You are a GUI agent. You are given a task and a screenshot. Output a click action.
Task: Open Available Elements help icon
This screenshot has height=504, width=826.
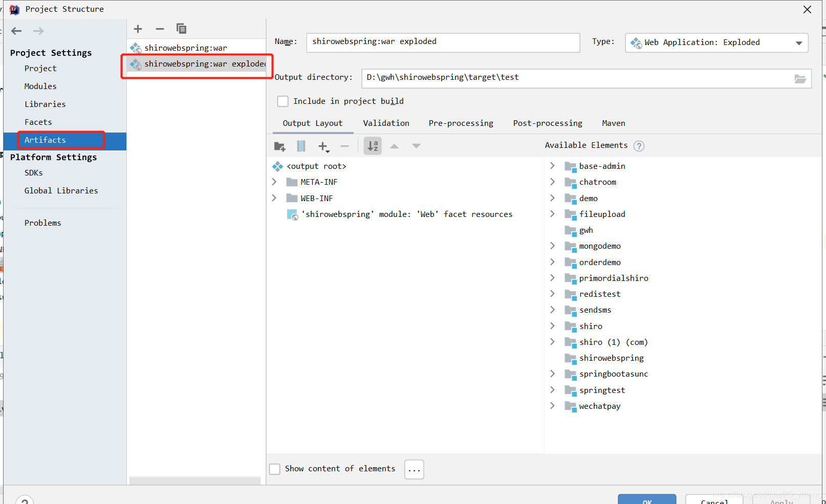coord(639,146)
